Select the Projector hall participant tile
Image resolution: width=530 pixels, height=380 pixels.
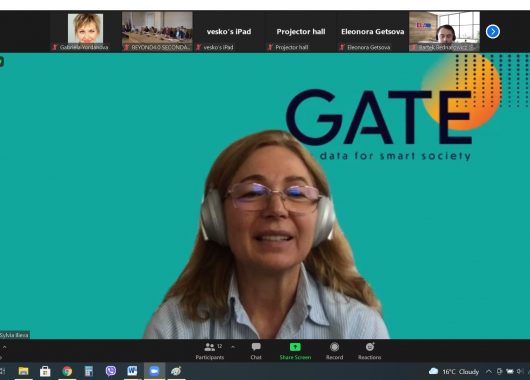point(301,31)
